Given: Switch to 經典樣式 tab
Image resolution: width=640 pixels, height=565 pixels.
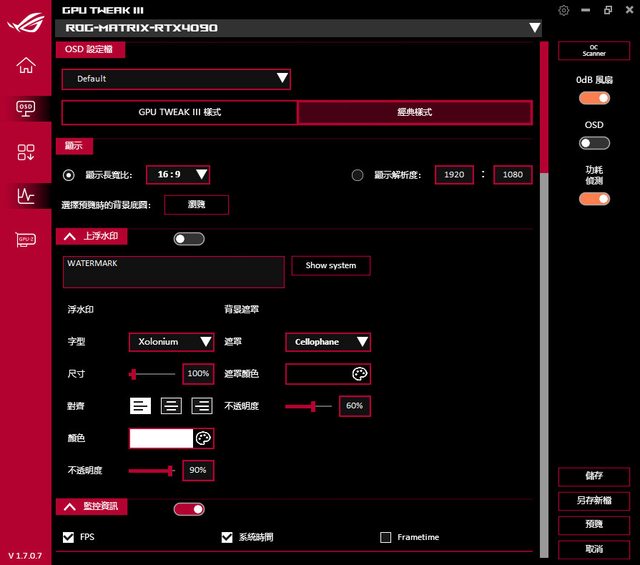Looking at the screenshot, I should 414,112.
